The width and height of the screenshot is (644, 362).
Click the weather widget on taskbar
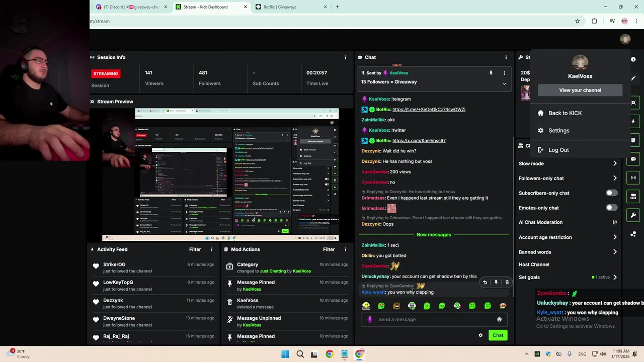19,354
